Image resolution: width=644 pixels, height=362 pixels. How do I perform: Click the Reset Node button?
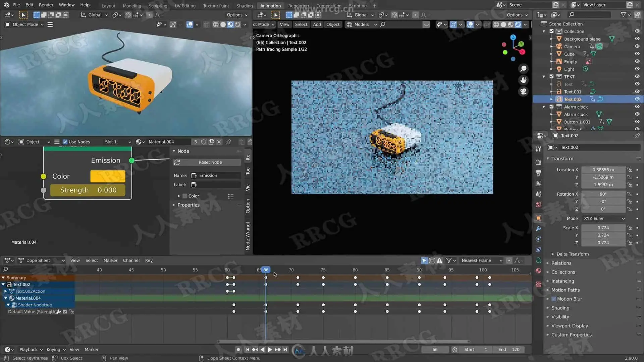point(210,162)
